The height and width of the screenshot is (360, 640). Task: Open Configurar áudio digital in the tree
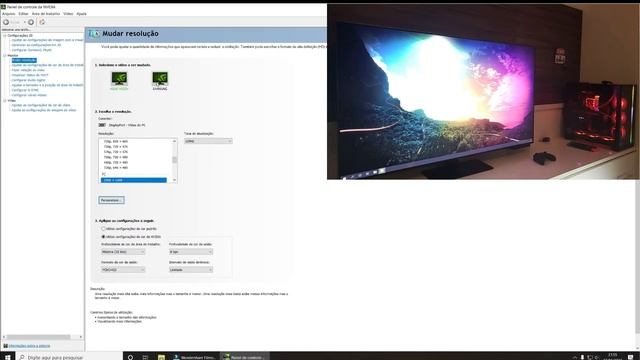click(x=29, y=80)
